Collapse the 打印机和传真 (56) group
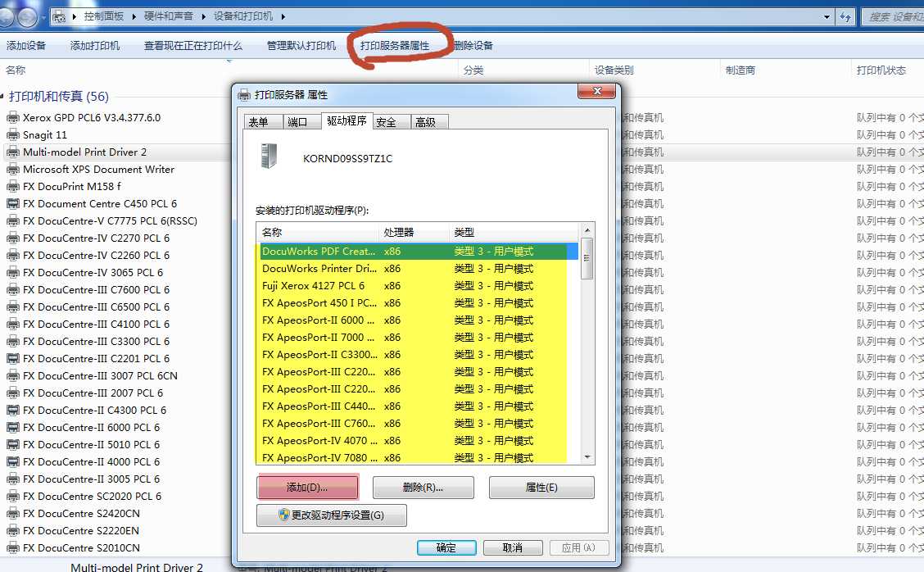Viewport: 924px width, 572px height. click(3, 96)
